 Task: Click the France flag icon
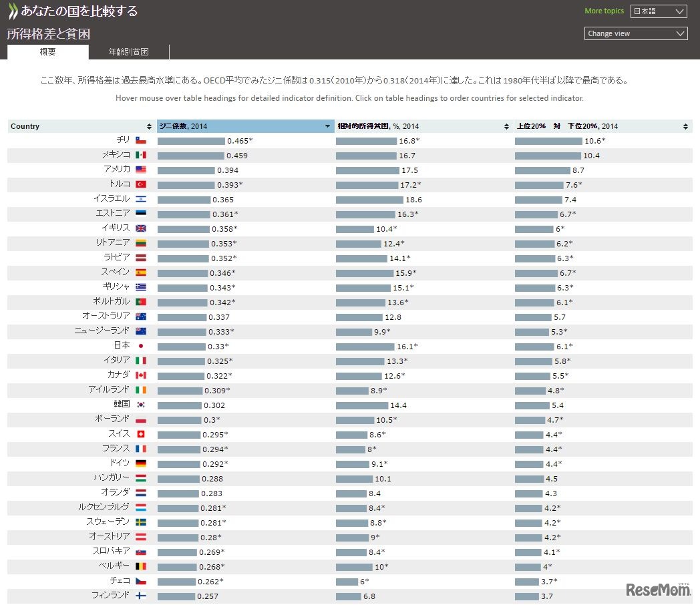coord(141,449)
